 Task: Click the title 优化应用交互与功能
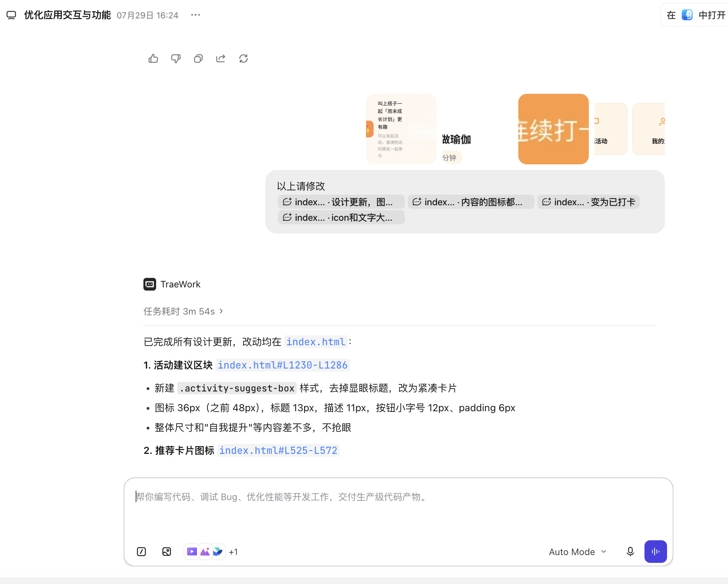tap(67, 15)
